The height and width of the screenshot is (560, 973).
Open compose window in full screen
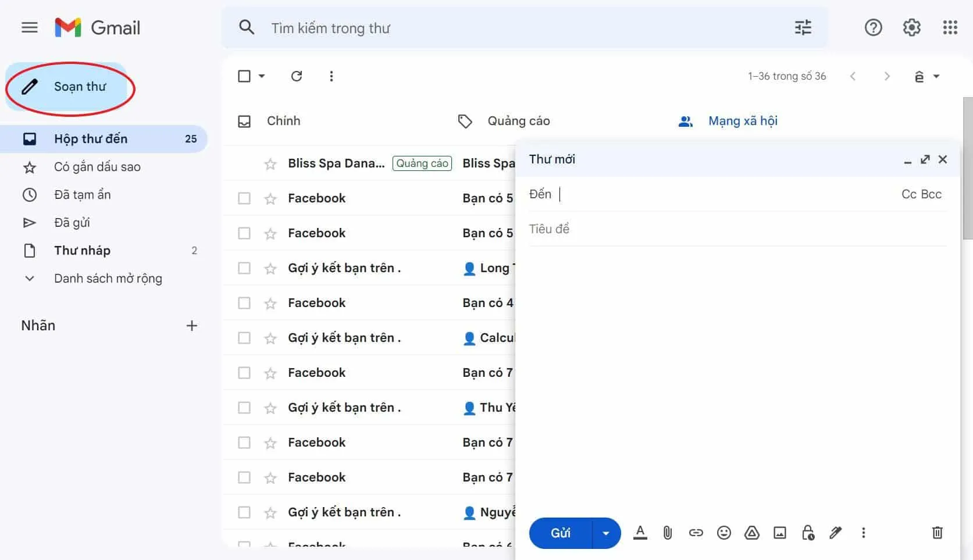click(925, 159)
